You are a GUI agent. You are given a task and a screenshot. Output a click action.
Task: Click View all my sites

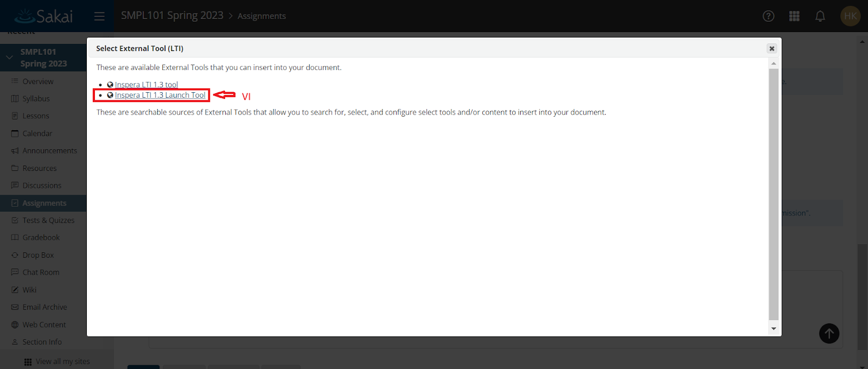point(63,361)
